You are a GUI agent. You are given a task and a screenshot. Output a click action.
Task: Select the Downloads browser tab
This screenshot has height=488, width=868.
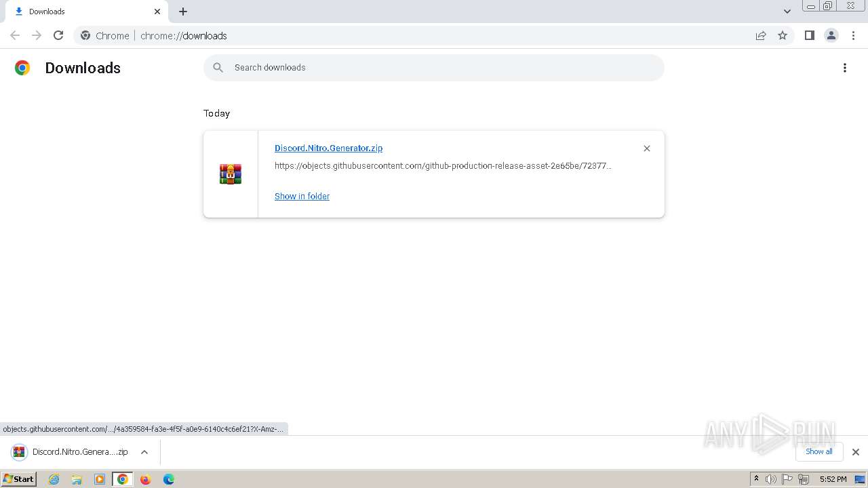pos(88,12)
